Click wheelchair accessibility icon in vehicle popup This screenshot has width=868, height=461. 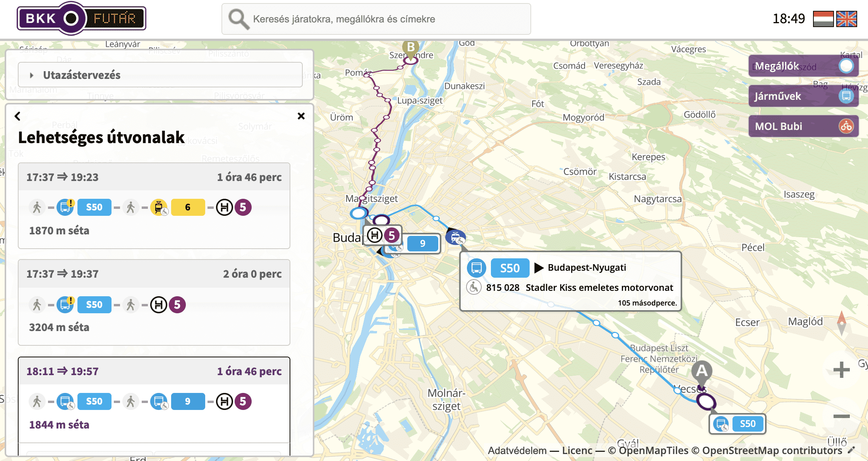pos(474,287)
